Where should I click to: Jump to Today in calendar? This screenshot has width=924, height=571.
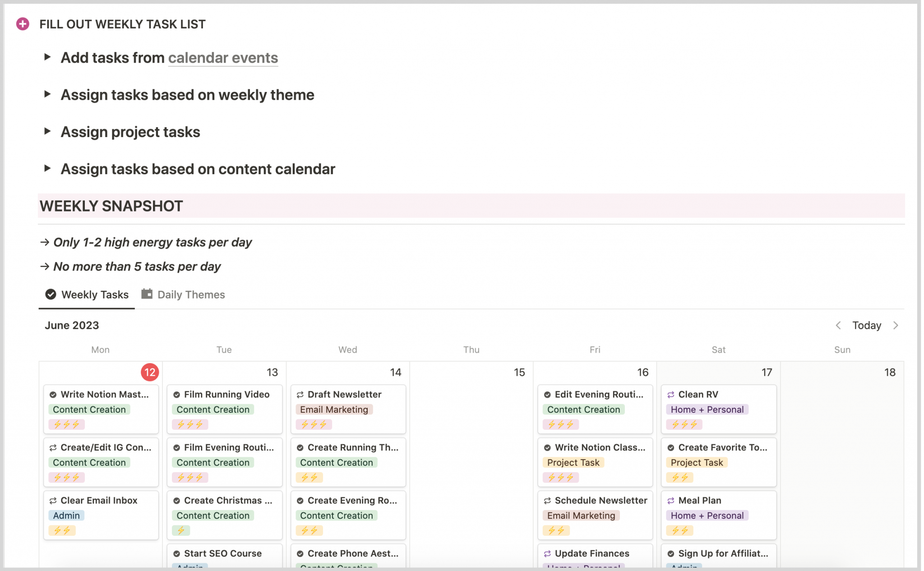point(866,325)
